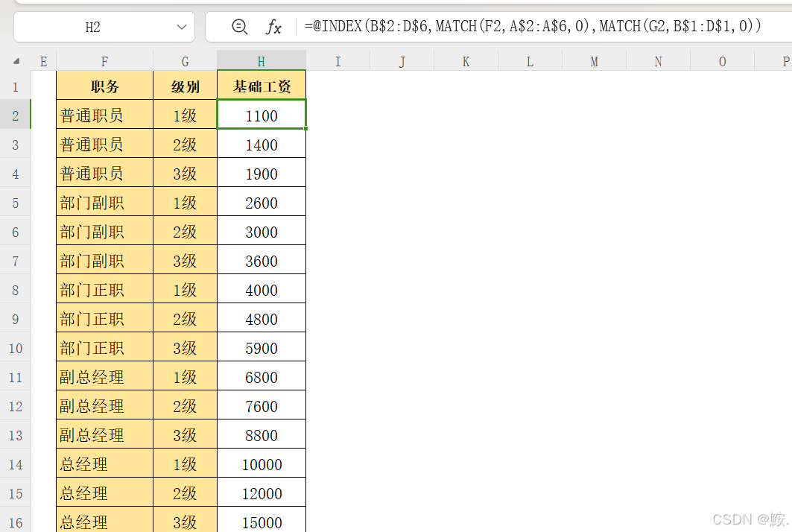Viewport: 792px width, 532px height.
Task: Click the 2级 cell in row 6
Action: [x=186, y=231]
